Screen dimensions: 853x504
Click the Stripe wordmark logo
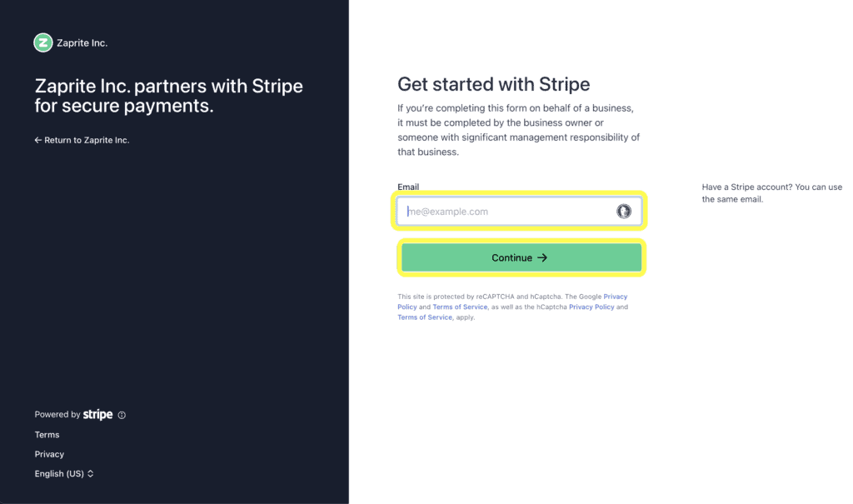(97, 414)
